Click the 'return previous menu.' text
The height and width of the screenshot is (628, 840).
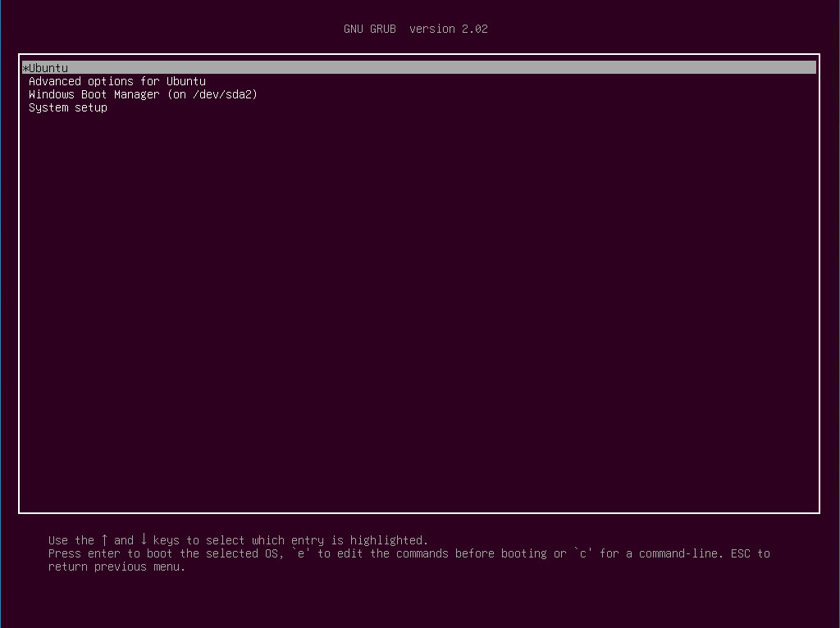pos(116,567)
